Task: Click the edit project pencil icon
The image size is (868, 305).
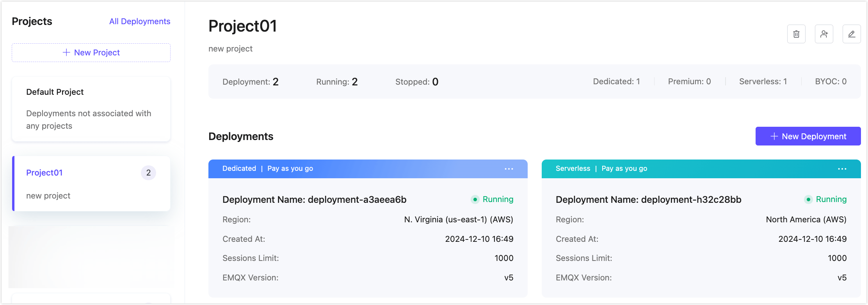Action: (x=852, y=34)
